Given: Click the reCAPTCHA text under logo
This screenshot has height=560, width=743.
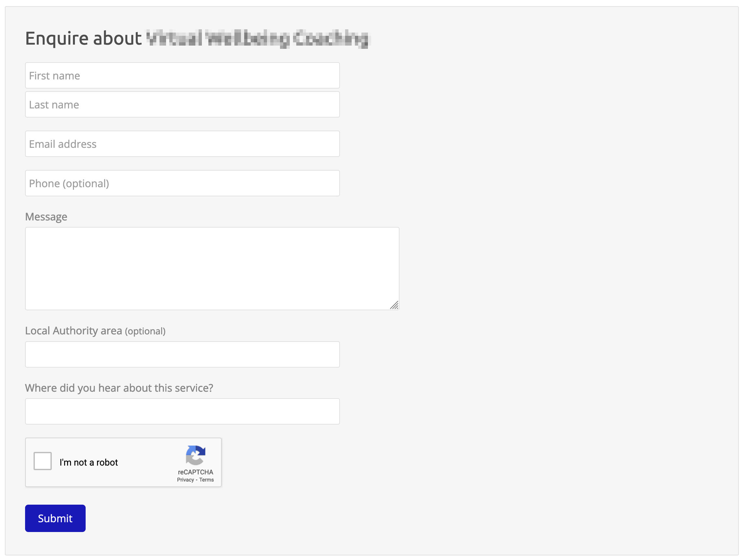Looking at the screenshot, I should click(195, 472).
